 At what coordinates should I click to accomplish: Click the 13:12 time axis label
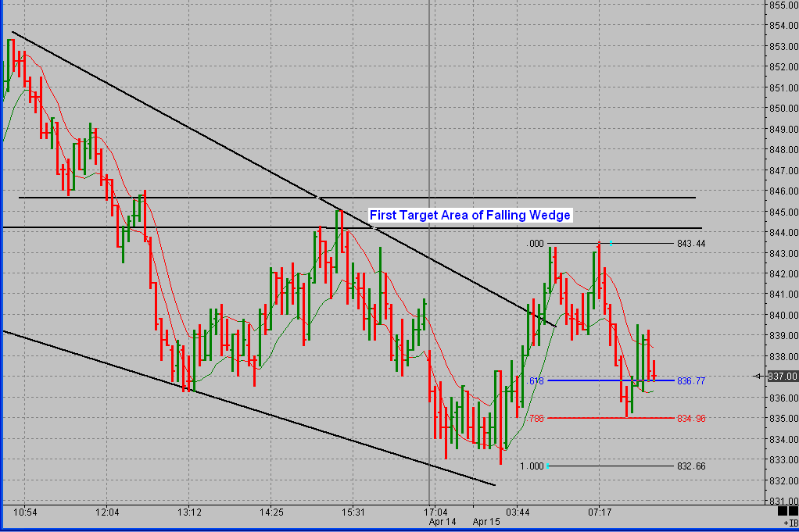point(189,512)
